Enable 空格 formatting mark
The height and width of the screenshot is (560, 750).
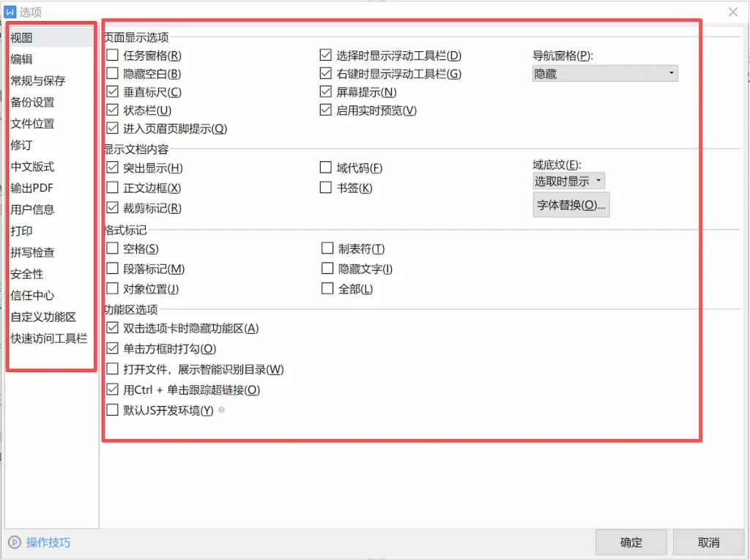[113, 248]
